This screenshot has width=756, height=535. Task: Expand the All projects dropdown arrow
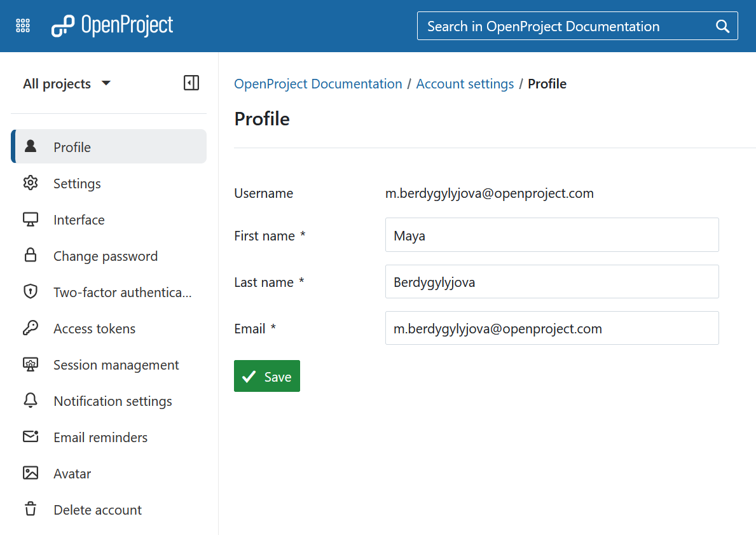(x=106, y=83)
